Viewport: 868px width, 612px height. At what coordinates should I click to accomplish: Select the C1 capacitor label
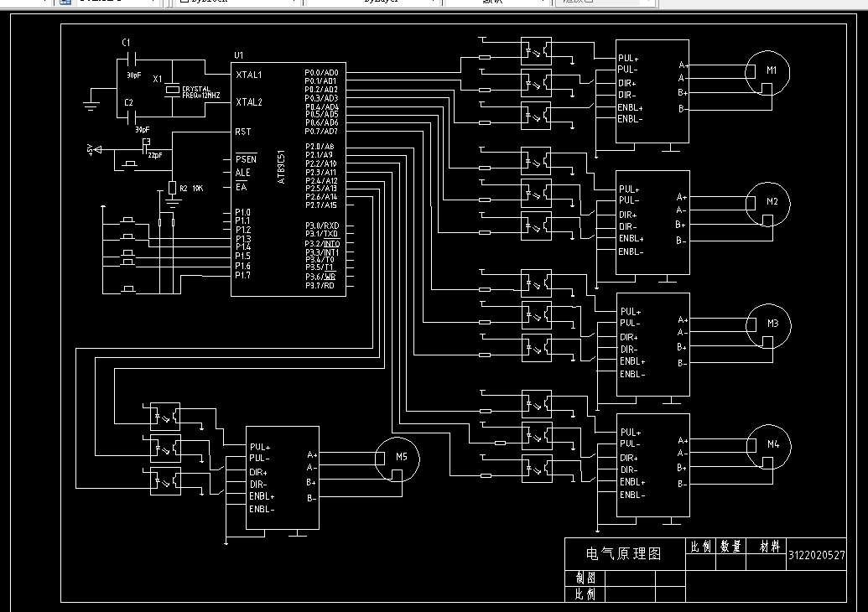coord(126,43)
